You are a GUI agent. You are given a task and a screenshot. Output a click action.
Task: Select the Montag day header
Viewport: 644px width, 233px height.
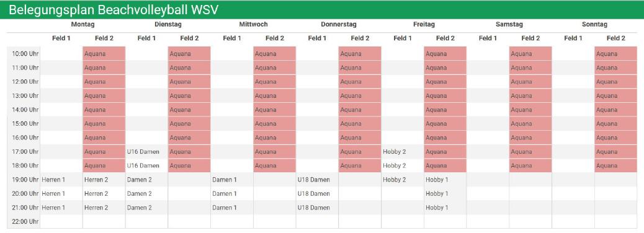pos(83,24)
